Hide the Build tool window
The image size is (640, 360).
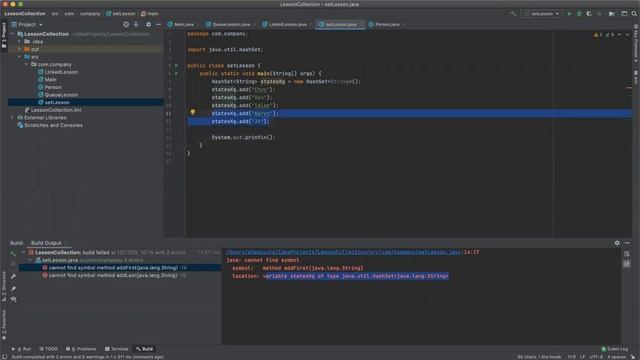click(627, 243)
